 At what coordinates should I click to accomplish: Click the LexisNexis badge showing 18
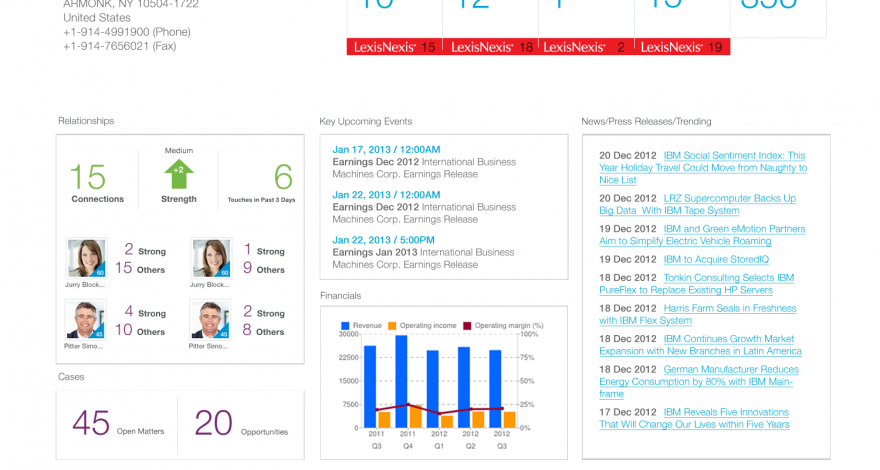pos(490,47)
